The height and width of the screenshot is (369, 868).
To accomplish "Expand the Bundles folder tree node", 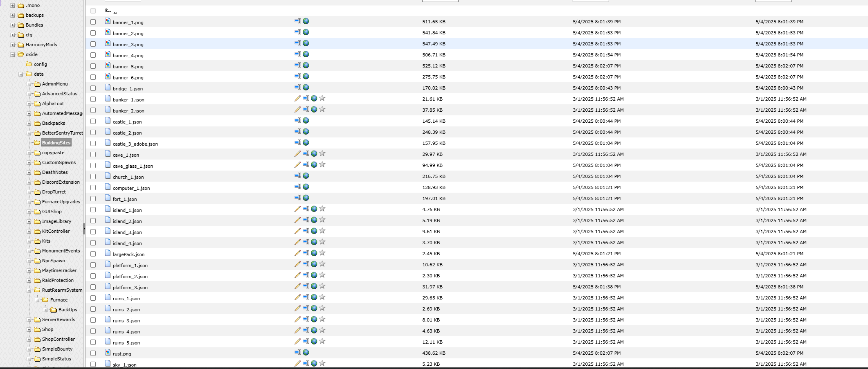I will point(13,25).
